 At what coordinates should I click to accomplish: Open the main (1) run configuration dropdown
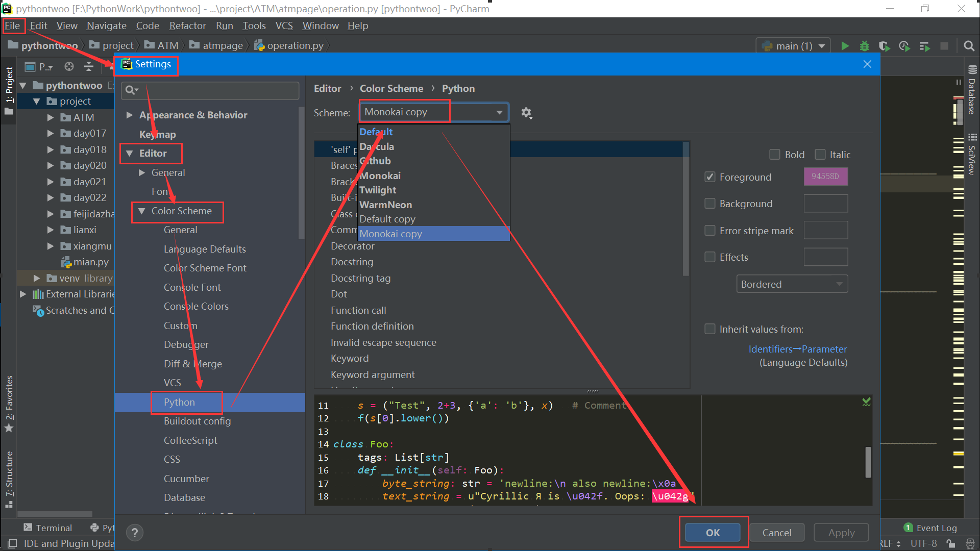793,46
